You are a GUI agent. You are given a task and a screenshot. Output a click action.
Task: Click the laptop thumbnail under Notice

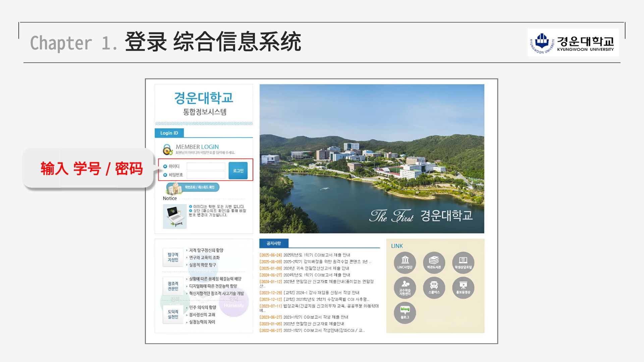click(175, 216)
